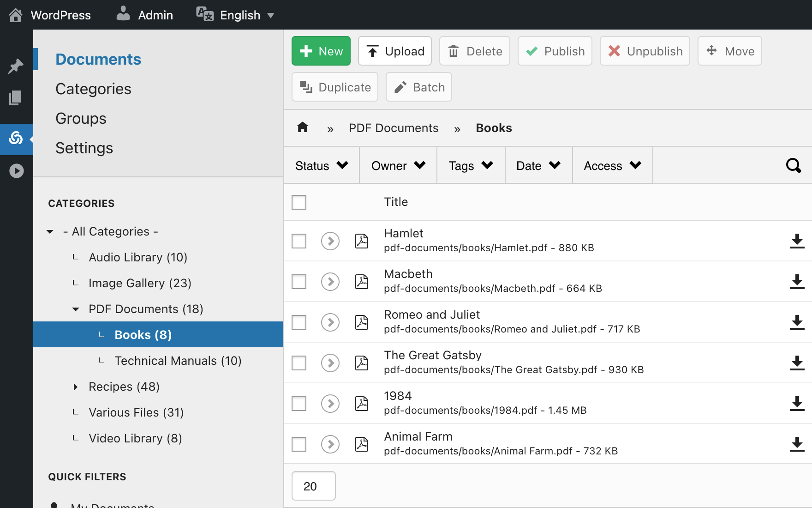812x508 pixels.
Task: Open the Settings menu item
Action: click(84, 148)
